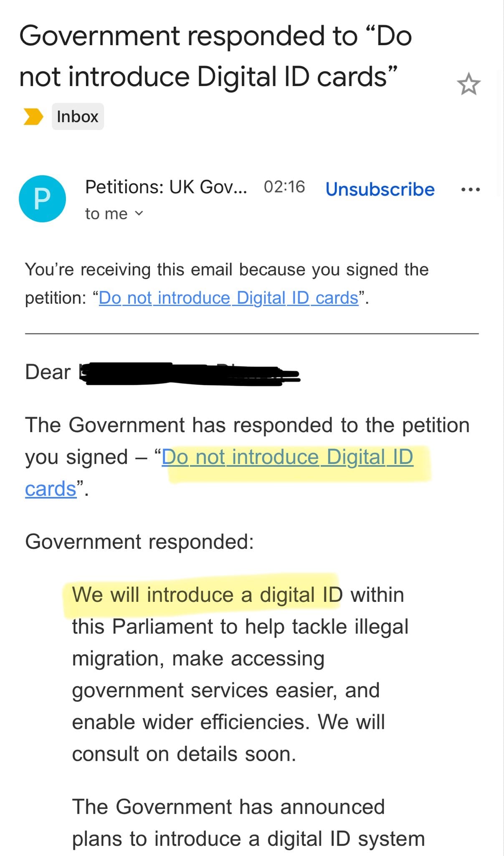Image resolution: width=504 pixels, height=856 pixels.
Task: Click the "Government responded:" line
Action: click(139, 542)
